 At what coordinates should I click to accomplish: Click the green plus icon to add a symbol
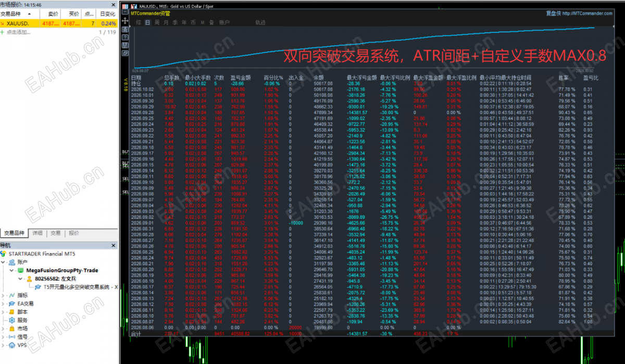3,32
